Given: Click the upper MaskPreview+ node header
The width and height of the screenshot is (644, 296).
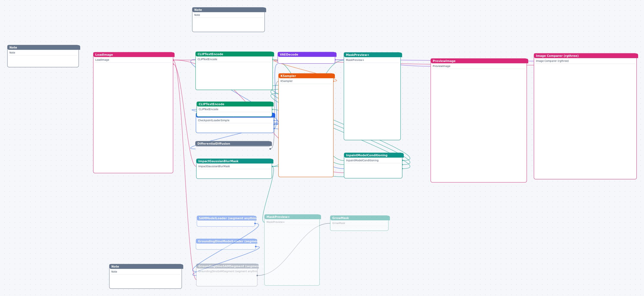Looking at the screenshot, I should click(373, 55).
